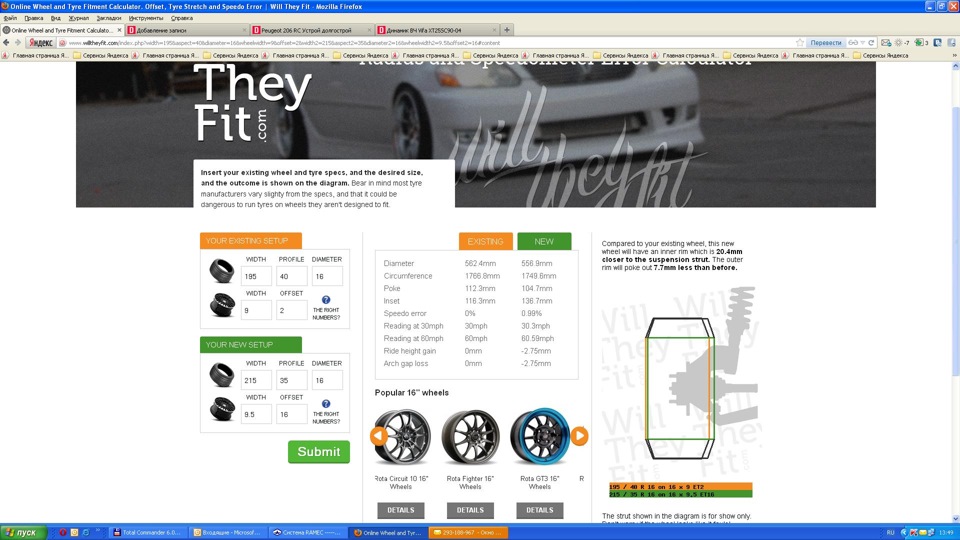Click the EXISTING orange tab

click(x=486, y=241)
